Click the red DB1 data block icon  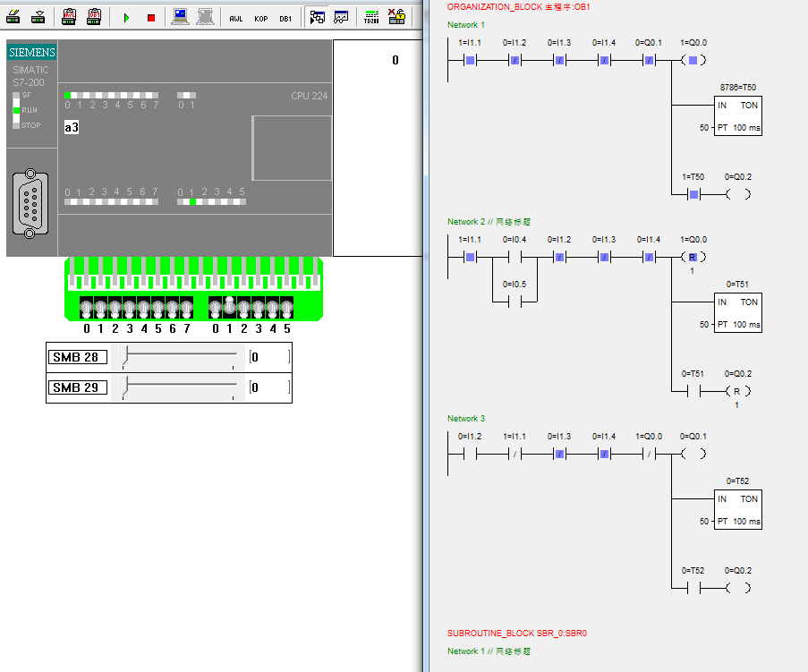coord(94,16)
